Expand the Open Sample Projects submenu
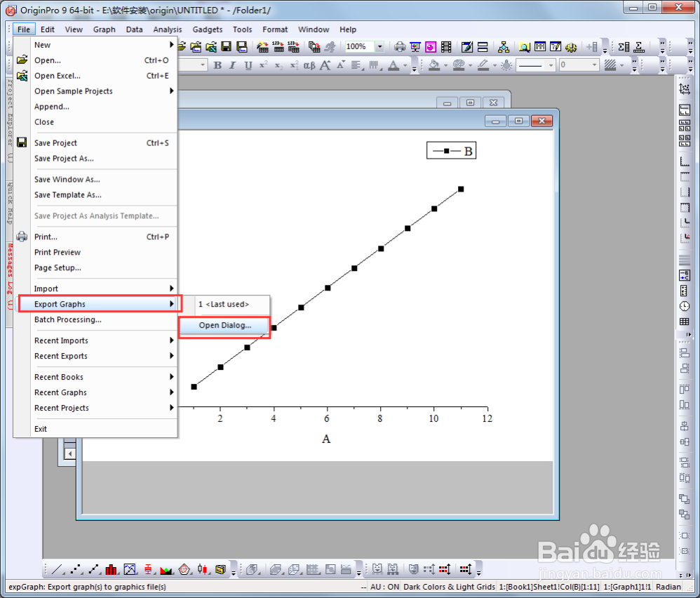 click(x=171, y=91)
